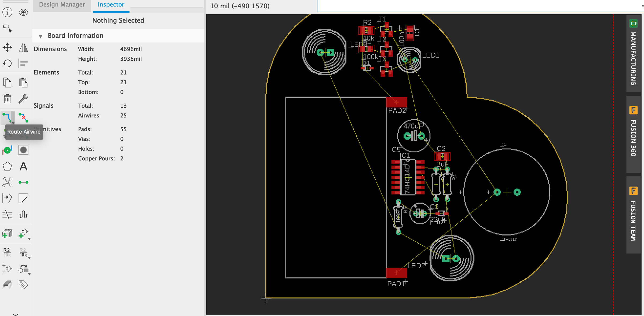Select the Ripup tool
The height and width of the screenshot is (316, 644).
23,117
